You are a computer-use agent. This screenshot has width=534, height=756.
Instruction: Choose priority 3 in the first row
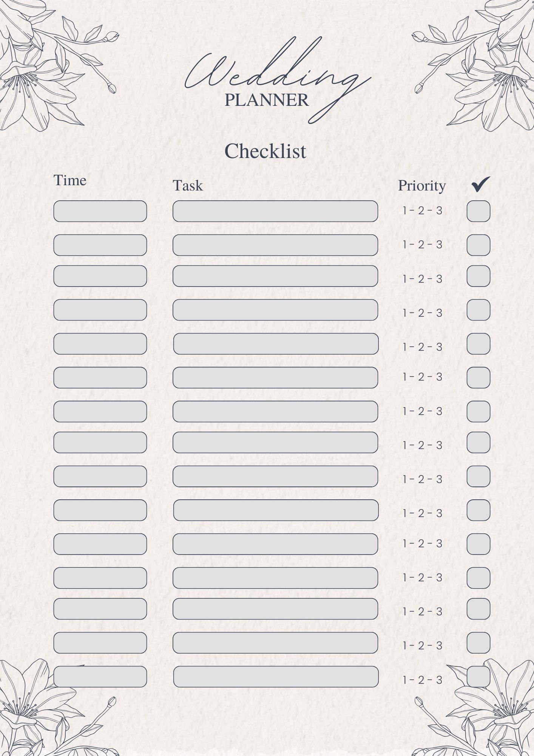(x=439, y=211)
